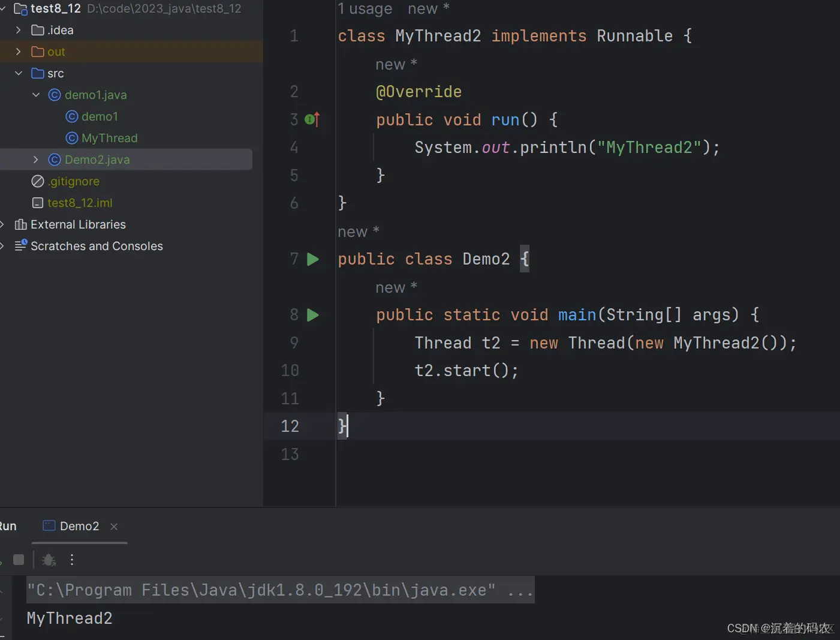
Task: Click the main method name
Action: click(x=577, y=315)
